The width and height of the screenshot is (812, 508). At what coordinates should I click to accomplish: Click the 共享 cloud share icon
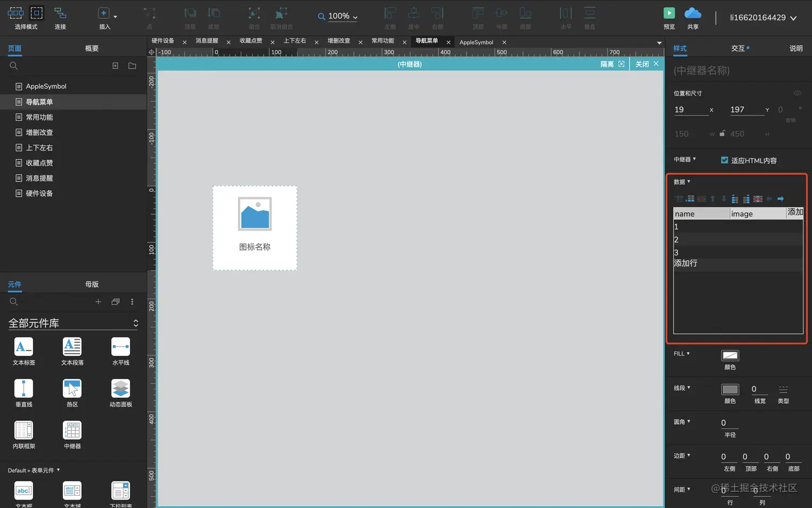coord(693,13)
